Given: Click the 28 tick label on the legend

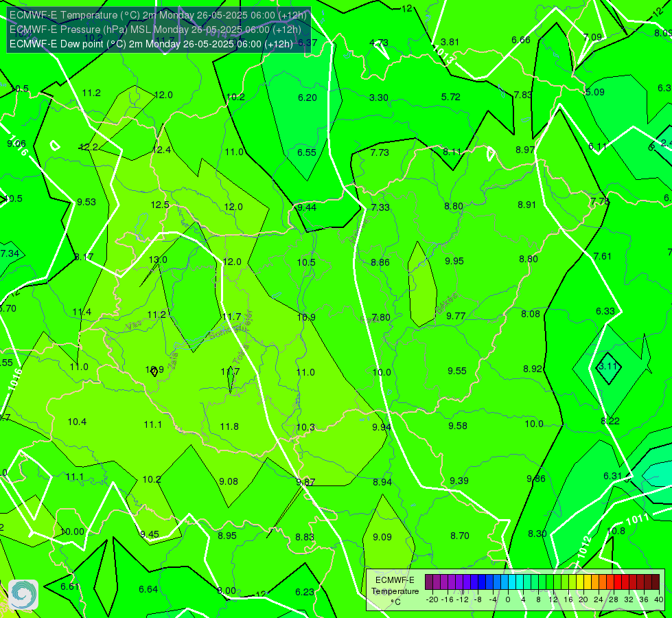Looking at the screenshot, I should (613, 599).
